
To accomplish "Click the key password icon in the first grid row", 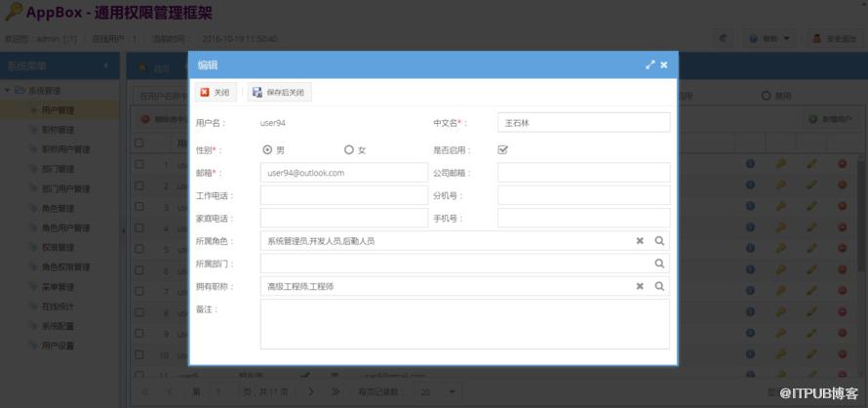I will pyautogui.click(x=780, y=164).
